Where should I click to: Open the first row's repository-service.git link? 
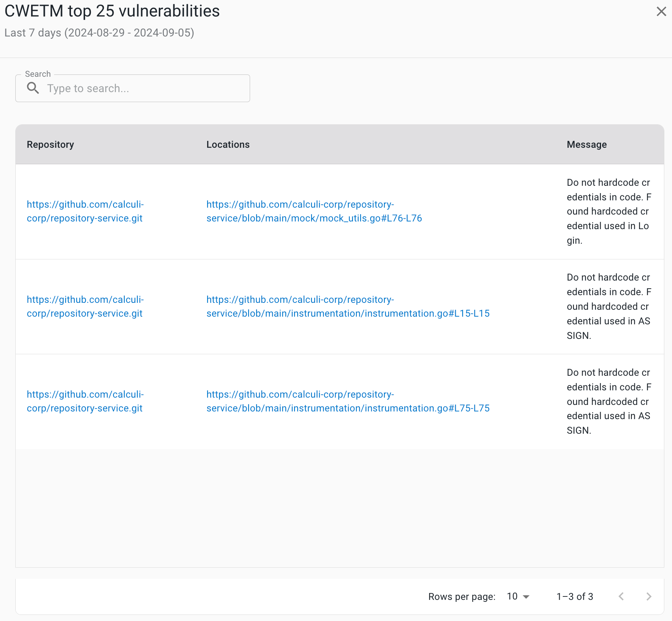click(x=85, y=211)
